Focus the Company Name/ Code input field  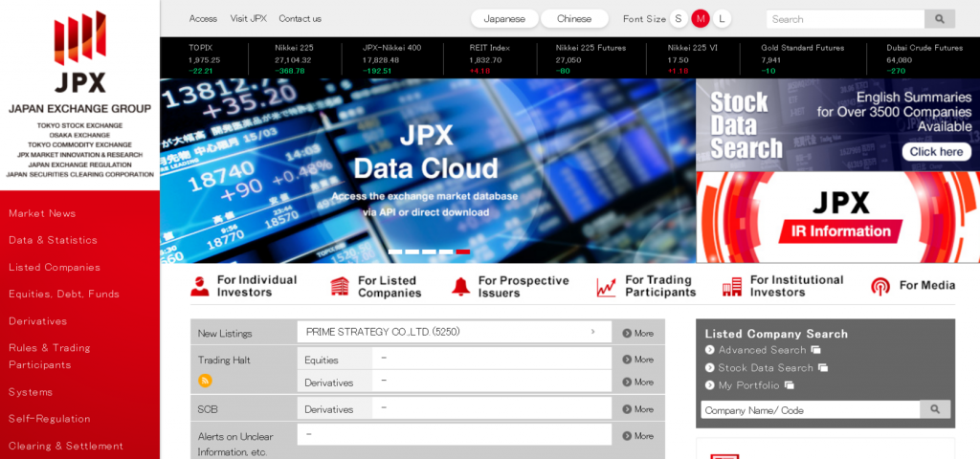click(811, 409)
